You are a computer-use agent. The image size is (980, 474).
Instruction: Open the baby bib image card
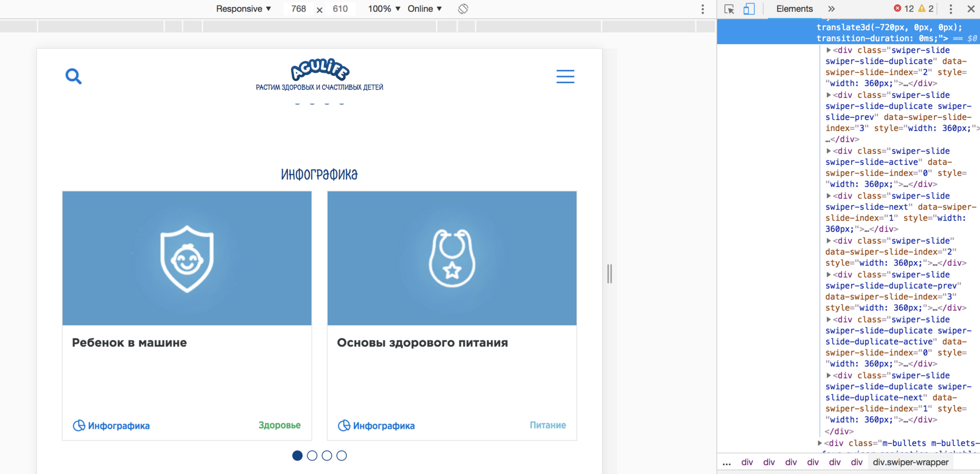tap(452, 258)
